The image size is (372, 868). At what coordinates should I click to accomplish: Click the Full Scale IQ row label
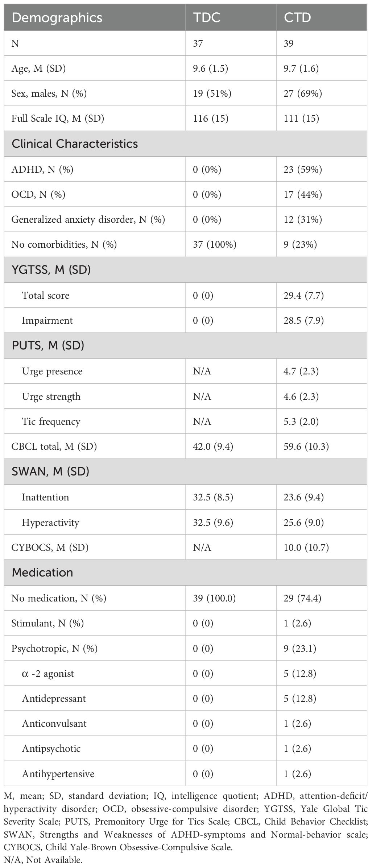(58, 118)
